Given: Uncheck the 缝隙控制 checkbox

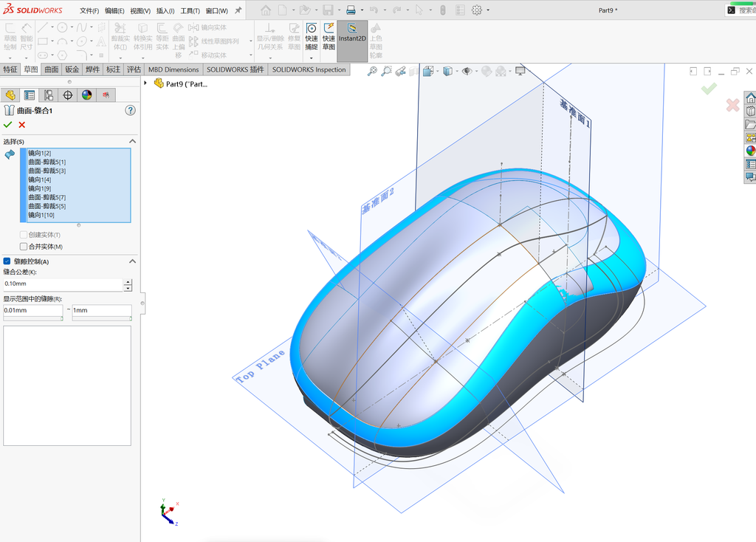Looking at the screenshot, I should pyautogui.click(x=7, y=261).
